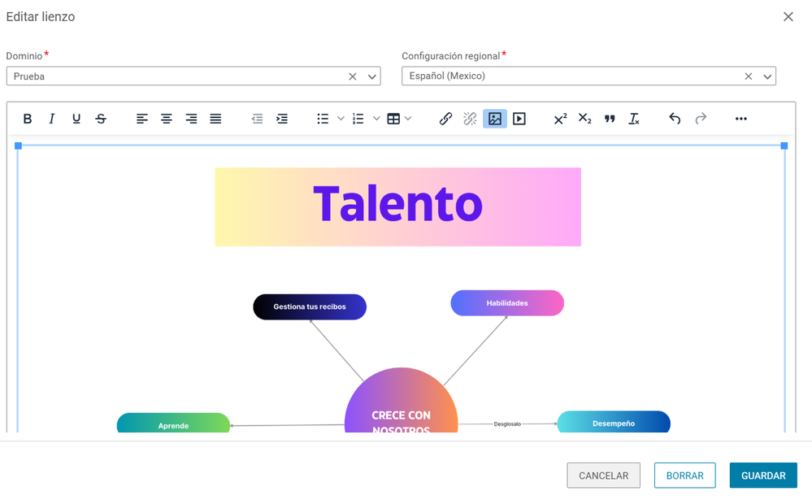Insert media using the video icon

coord(519,119)
